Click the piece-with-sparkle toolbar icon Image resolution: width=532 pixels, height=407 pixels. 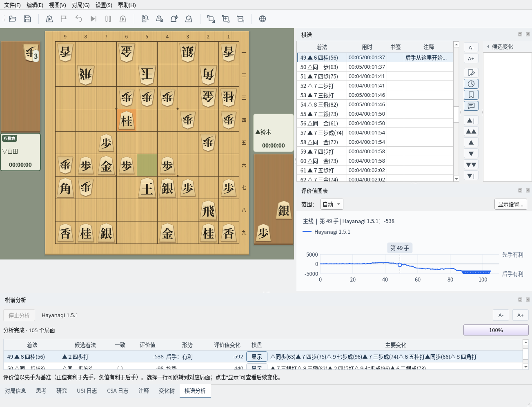point(174,19)
